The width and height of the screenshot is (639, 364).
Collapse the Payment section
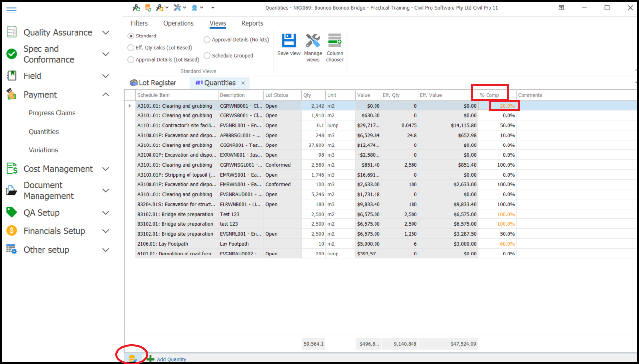(106, 94)
